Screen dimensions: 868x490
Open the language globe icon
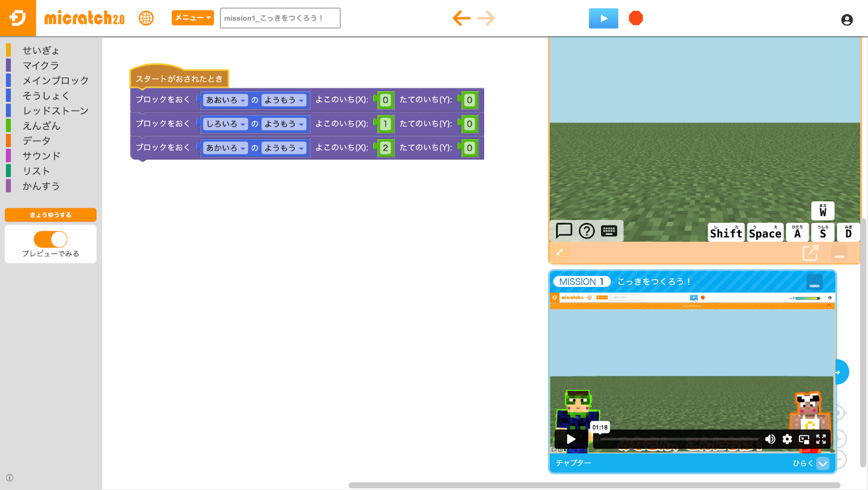(x=146, y=18)
